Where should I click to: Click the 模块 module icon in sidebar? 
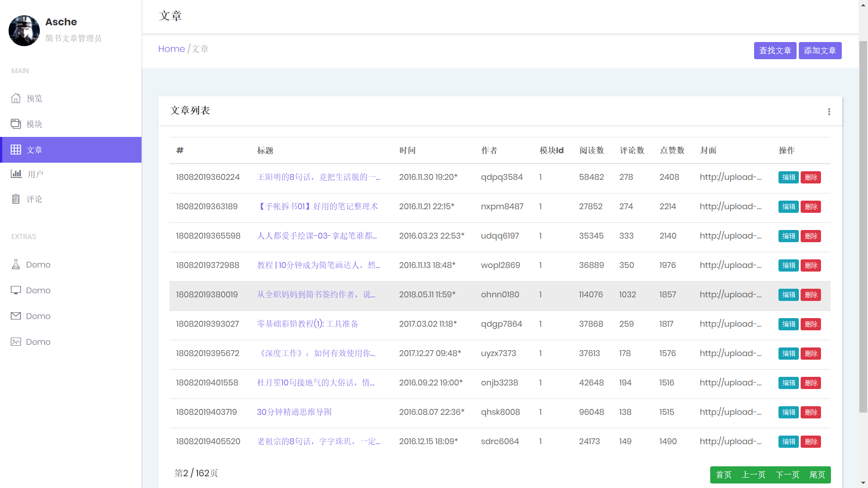point(16,124)
